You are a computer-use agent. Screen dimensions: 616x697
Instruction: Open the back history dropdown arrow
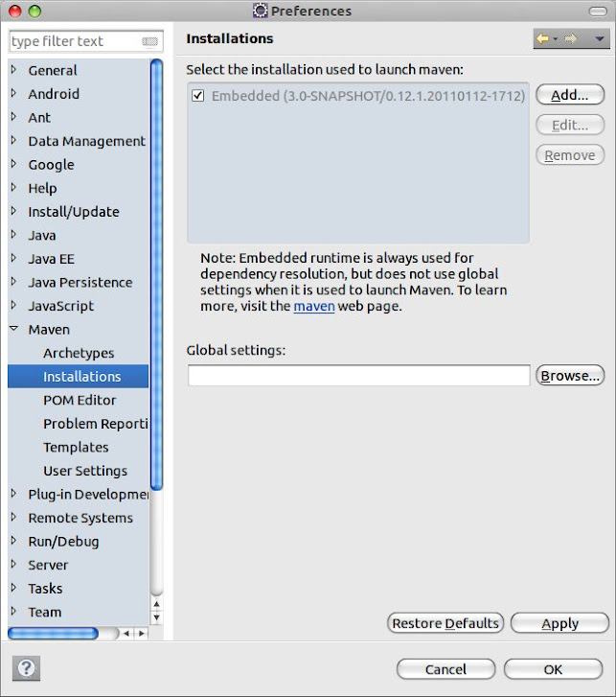point(556,39)
